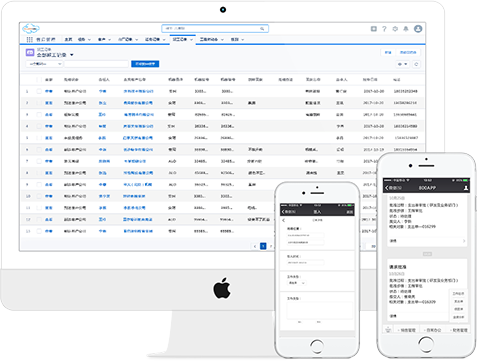
Task: Open the notification bell icon
Action: [406, 29]
